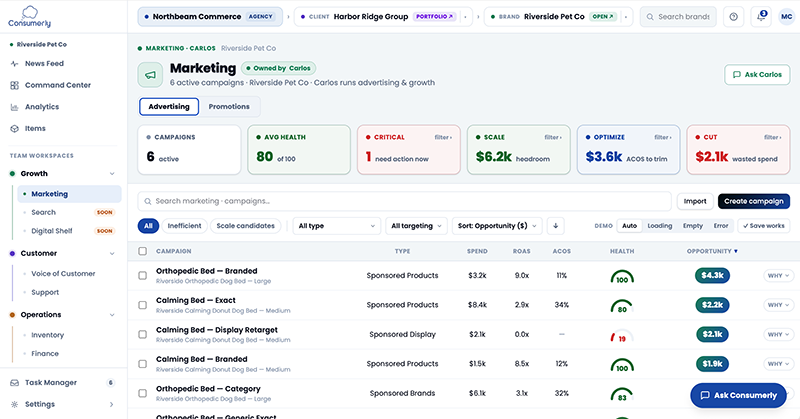Select demo state Loading

click(x=660, y=226)
